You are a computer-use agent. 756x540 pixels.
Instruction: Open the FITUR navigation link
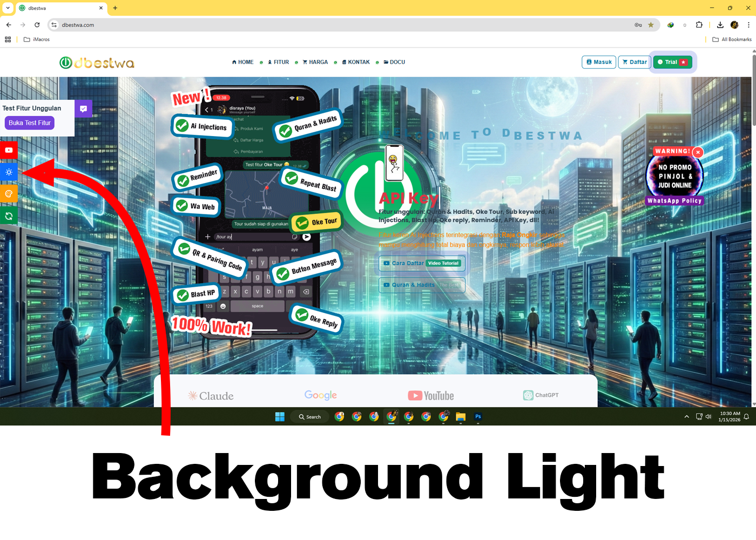pos(278,62)
